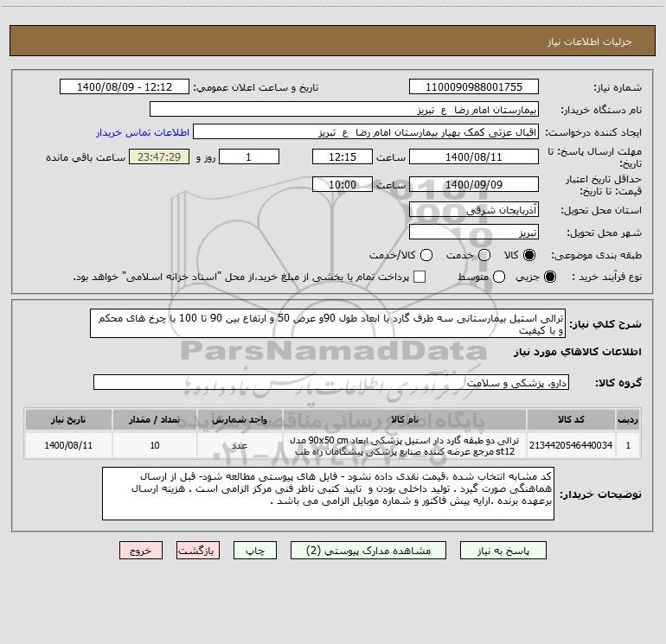Click the table date cell 1400/08/11
This screenshot has width=666, height=644.
pos(68,445)
